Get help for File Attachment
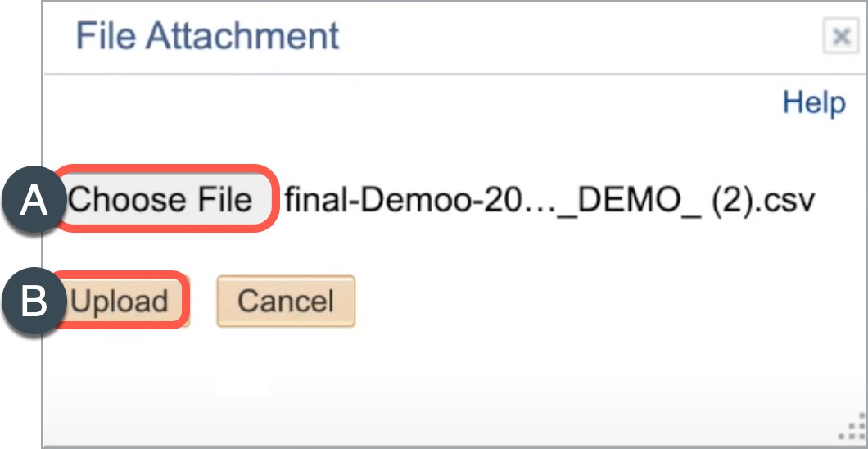Screen dimensions: 868x449 [x=813, y=103]
